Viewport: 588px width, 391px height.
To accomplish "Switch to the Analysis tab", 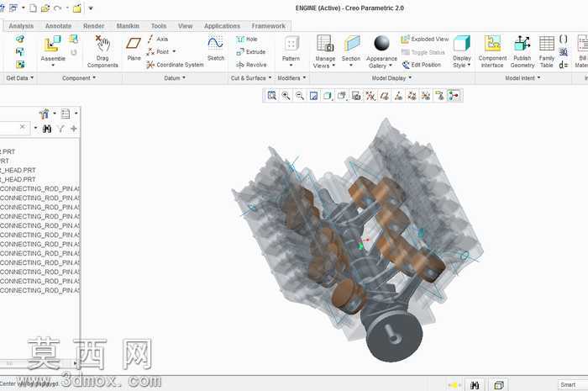I will (21, 26).
